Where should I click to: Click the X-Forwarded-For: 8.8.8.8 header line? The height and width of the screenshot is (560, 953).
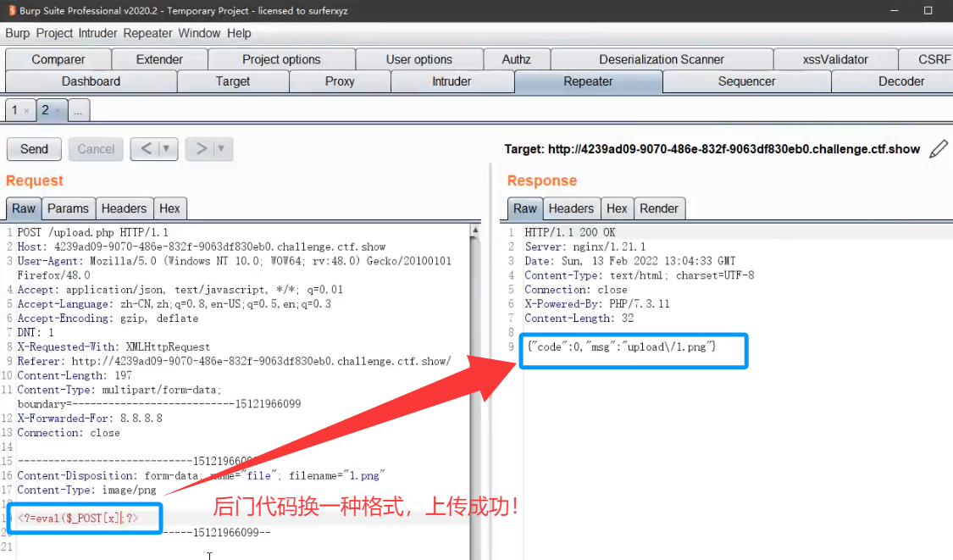coord(90,419)
